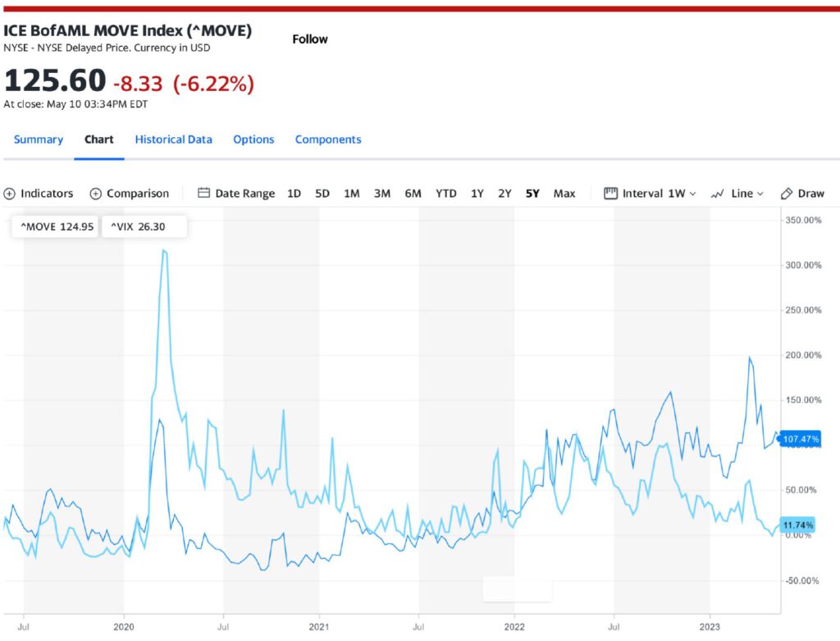Select the YTD range
The height and width of the screenshot is (641, 840).
pyautogui.click(x=445, y=194)
